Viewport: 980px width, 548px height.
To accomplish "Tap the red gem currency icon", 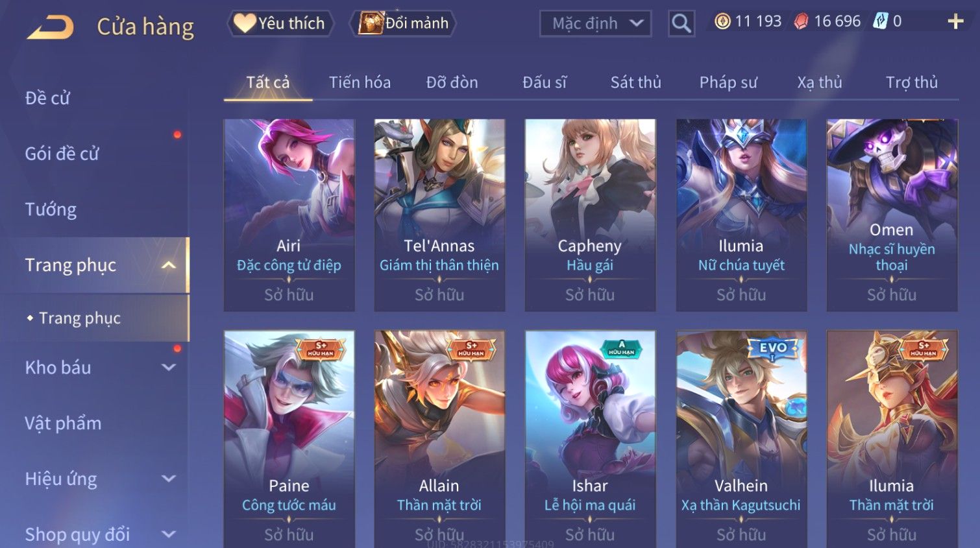I will (802, 21).
